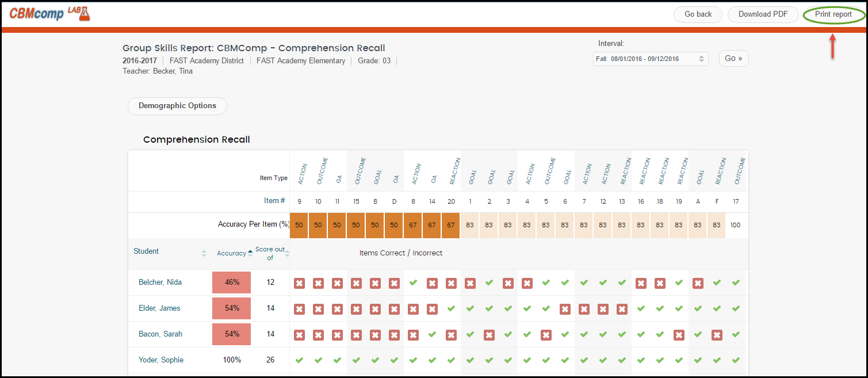Viewport: 868px width, 378px height.
Task: Click Bacon, Sarah's incorrect mark for item 19
Action: click(x=679, y=335)
